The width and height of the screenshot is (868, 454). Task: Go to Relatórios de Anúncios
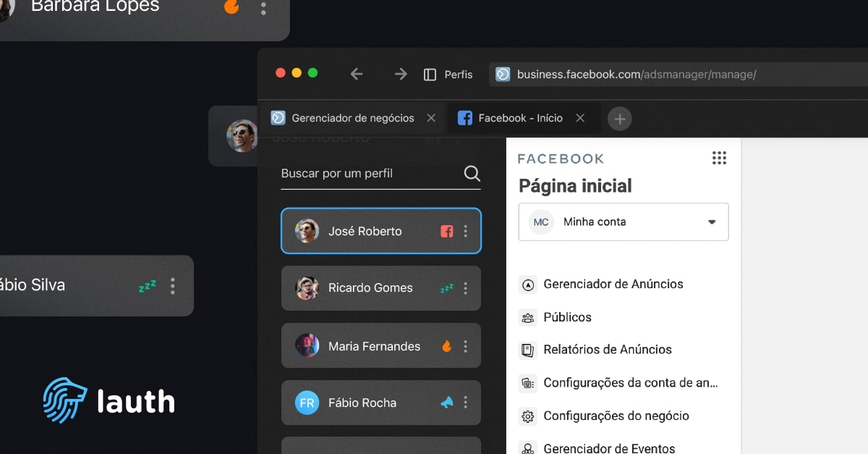607,350
